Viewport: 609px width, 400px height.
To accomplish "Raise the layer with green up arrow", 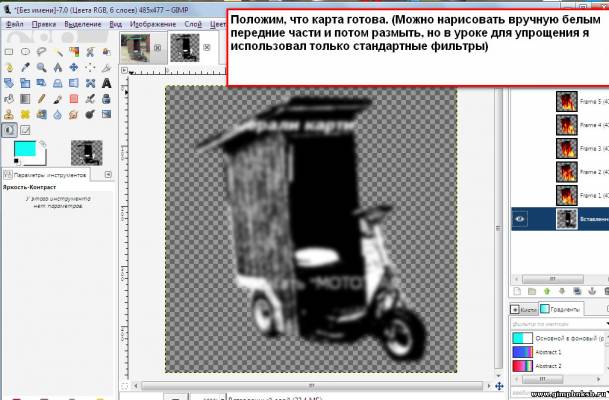I will pyautogui.click(x=547, y=291).
